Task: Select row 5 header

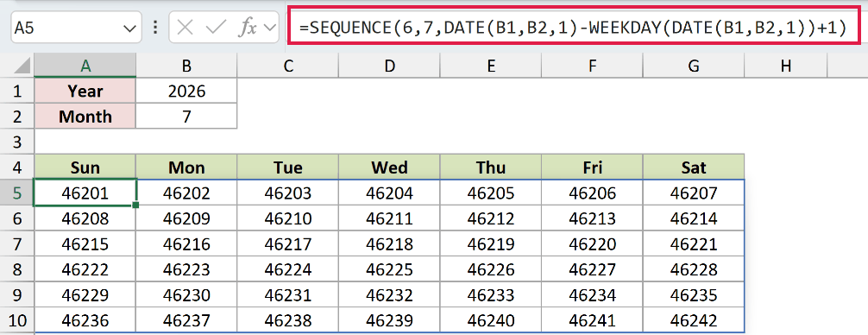Action: pyautogui.click(x=16, y=193)
